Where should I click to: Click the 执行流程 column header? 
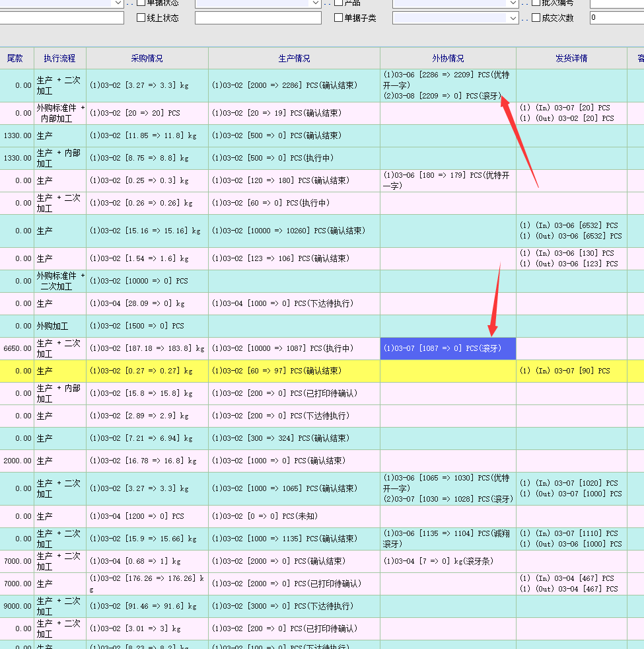(59, 58)
